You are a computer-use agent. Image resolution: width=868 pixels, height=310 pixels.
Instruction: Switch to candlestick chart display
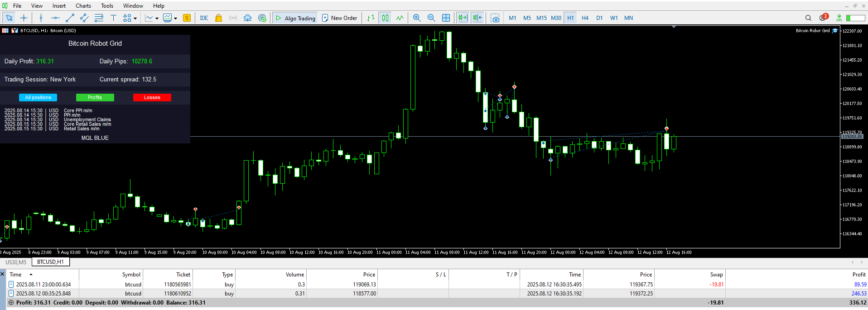click(385, 18)
